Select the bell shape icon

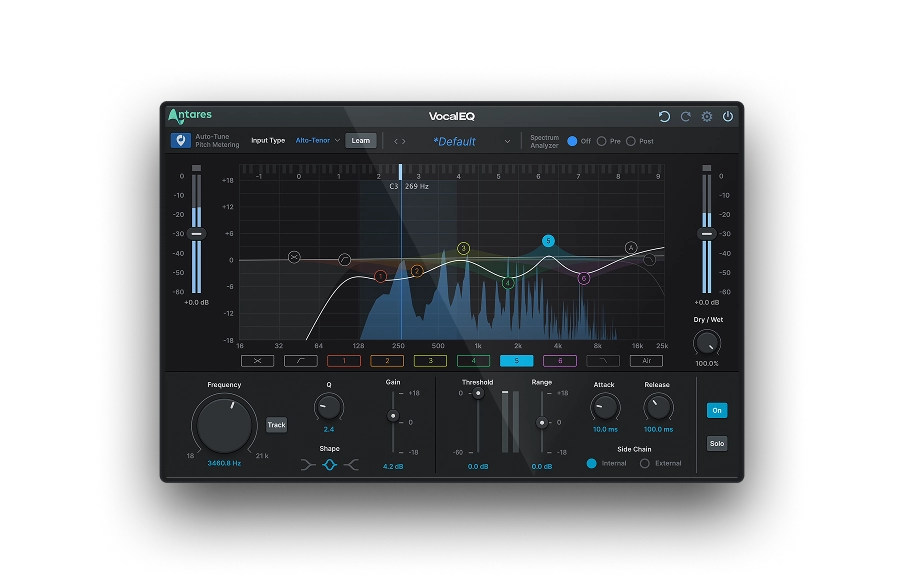pos(329,465)
